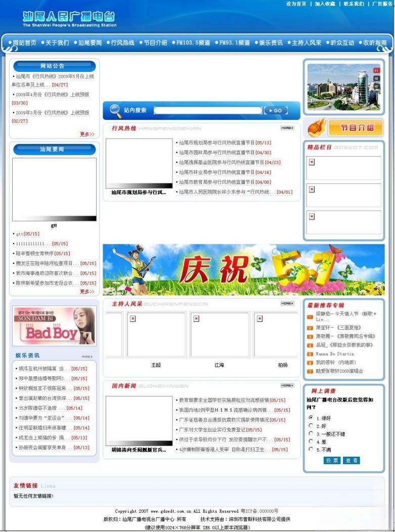Select the 4.差 survey option
Image resolution: width=395 pixels, height=532 pixels.
point(311,441)
